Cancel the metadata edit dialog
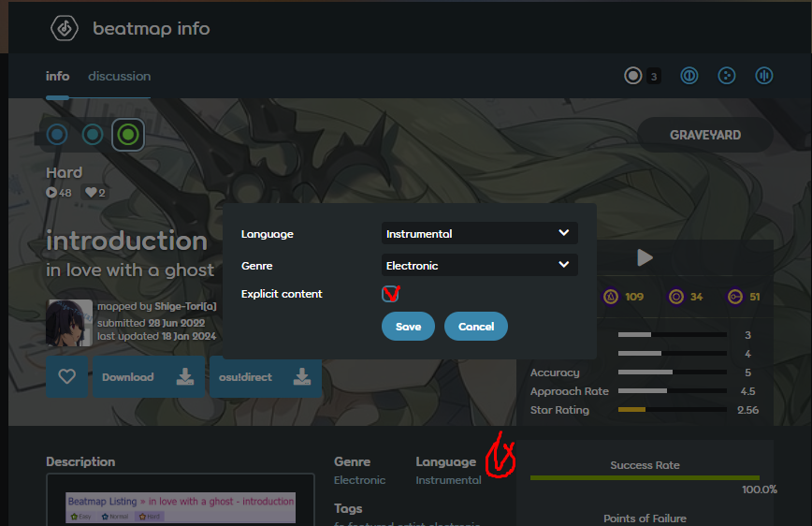 tap(476, 327)
